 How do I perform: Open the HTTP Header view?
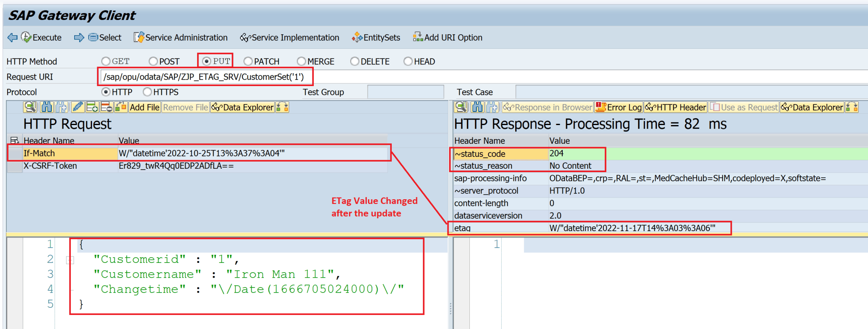(676, 107)
